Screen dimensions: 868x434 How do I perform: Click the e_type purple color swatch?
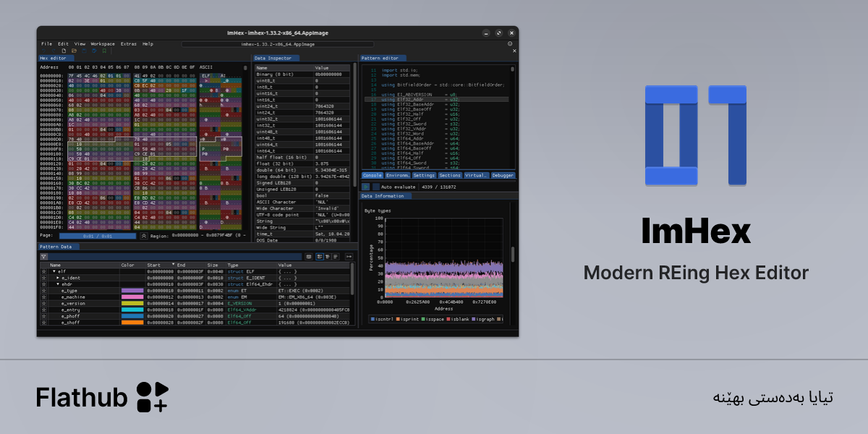point(132,290)
